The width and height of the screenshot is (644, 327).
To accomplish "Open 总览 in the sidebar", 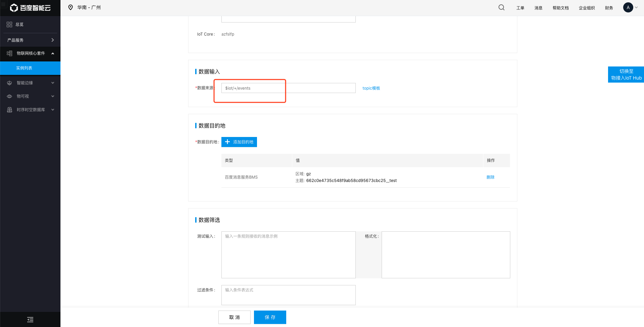I will click(x=19, y=25).
